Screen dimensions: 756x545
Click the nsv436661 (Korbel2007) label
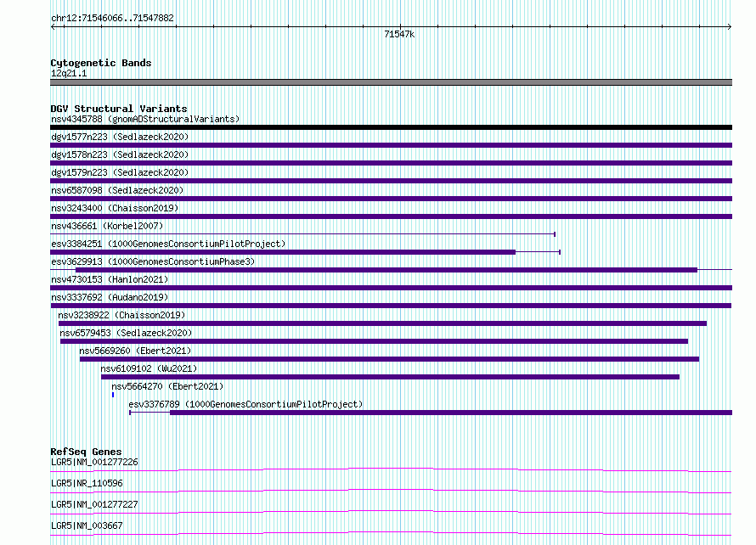pos(107,226)
